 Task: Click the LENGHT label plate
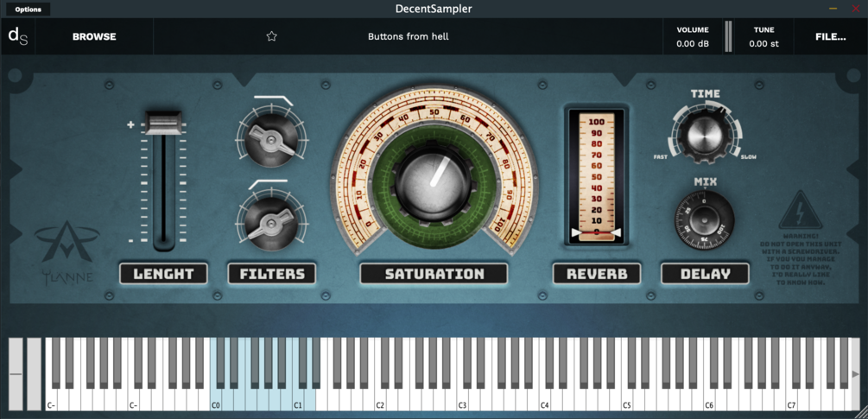[x=163, y=273]
